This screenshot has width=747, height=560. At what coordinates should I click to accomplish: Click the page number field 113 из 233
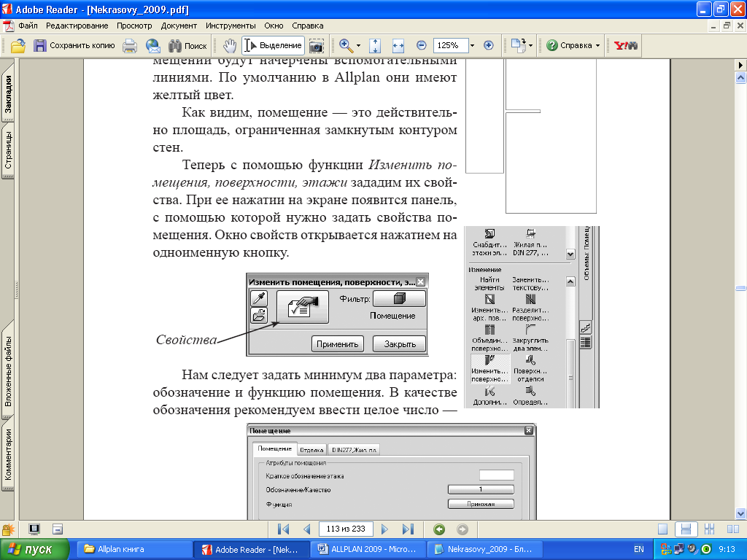346,529
